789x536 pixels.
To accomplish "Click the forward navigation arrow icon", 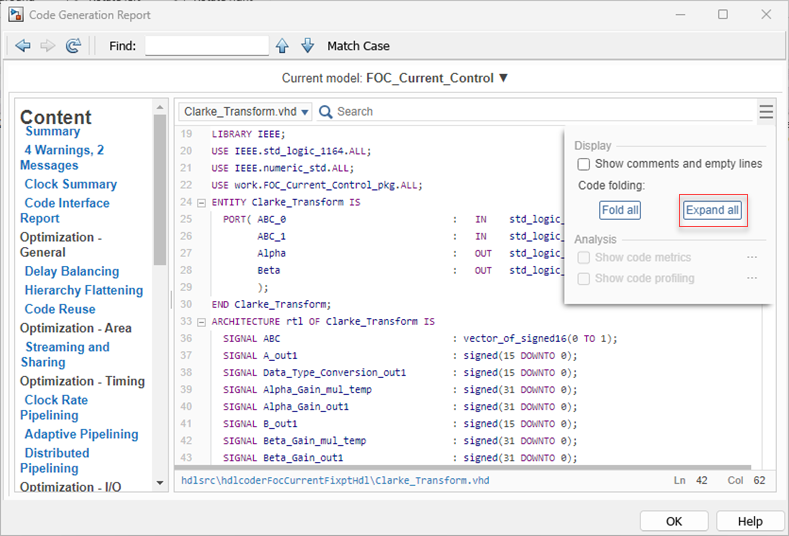I will click(x=47, y=46).
